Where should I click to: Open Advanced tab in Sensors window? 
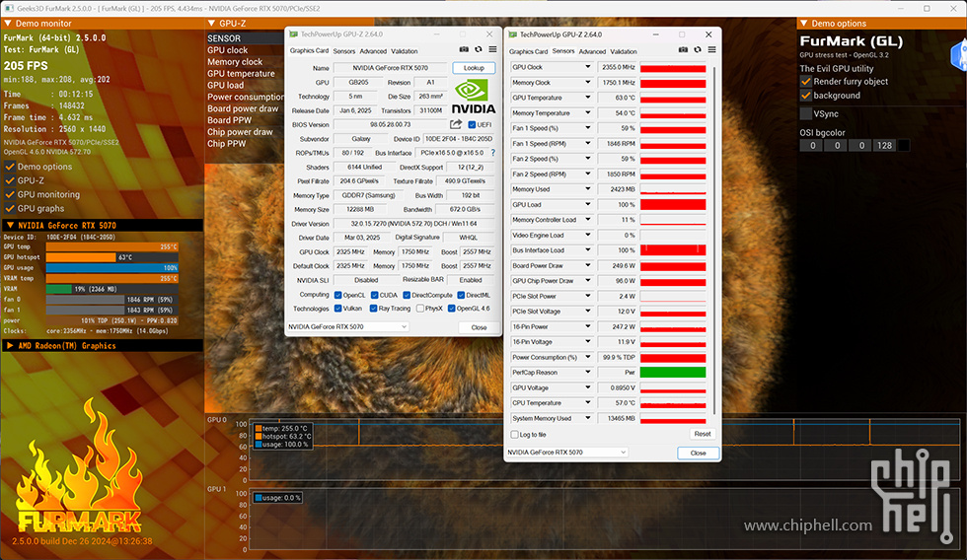click(x=593, y=51)
